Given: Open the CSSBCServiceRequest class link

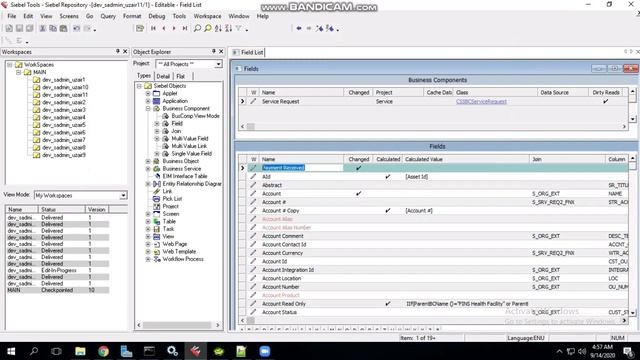Looking at the screenshot, I should [481, 101].
